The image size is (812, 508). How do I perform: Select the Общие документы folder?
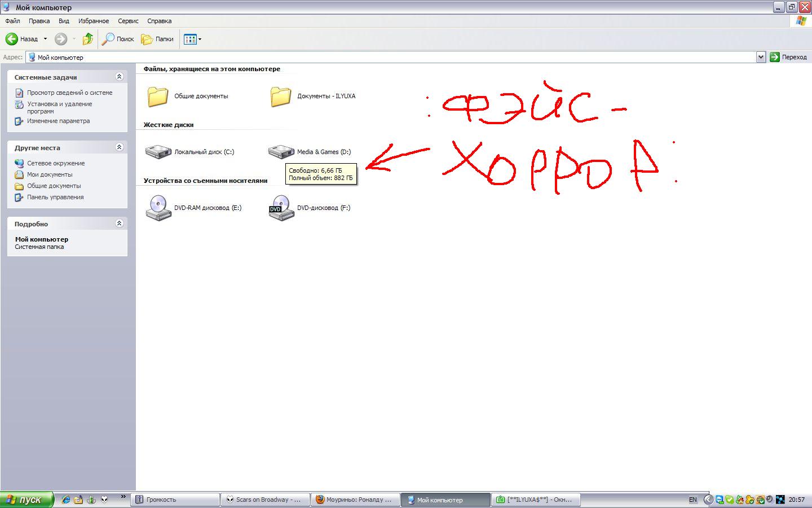pos(158,96)
